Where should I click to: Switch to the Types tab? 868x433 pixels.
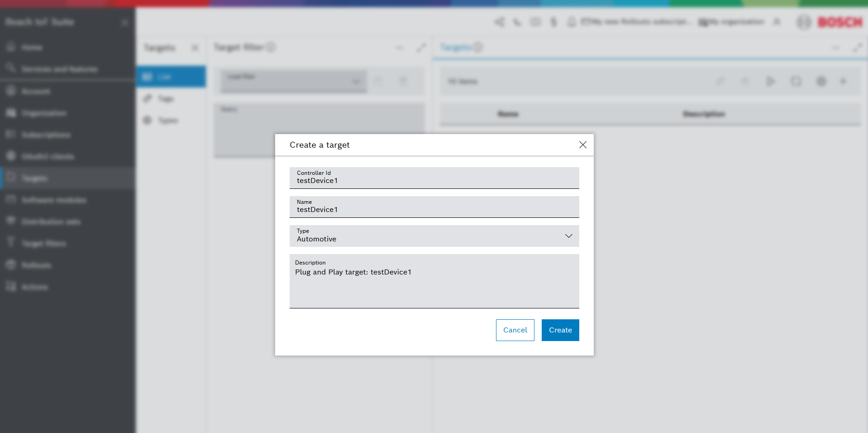(x=167, y=120)
